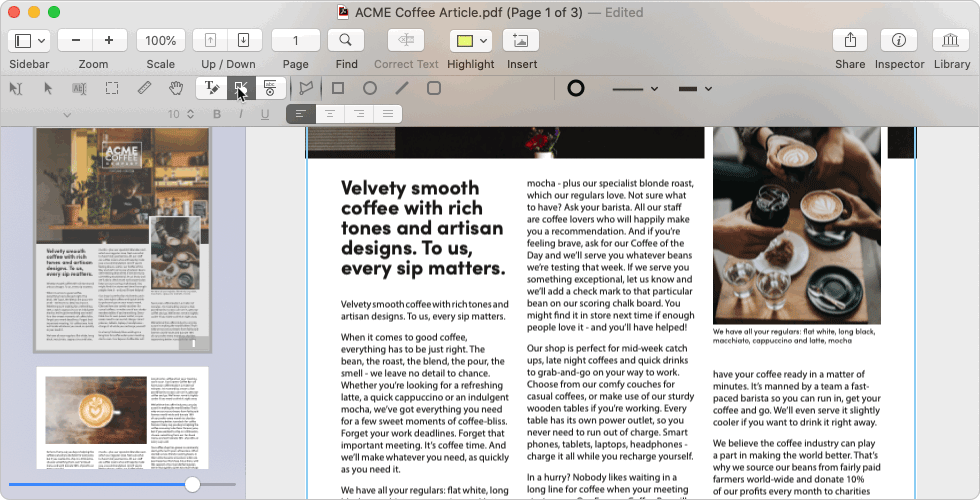
Task: Zoom in with the plus button
Action: pos(109,41)
